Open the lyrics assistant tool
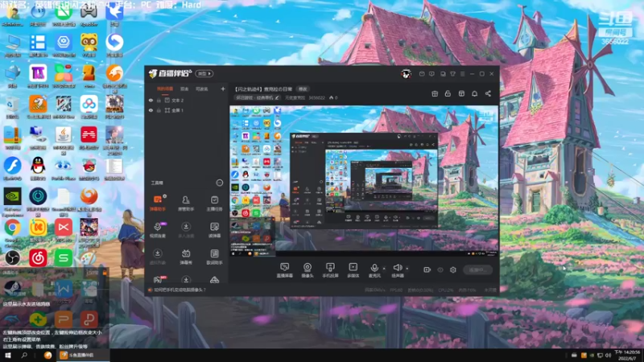This screenshot has width=644, height=362. click(214, 257)
